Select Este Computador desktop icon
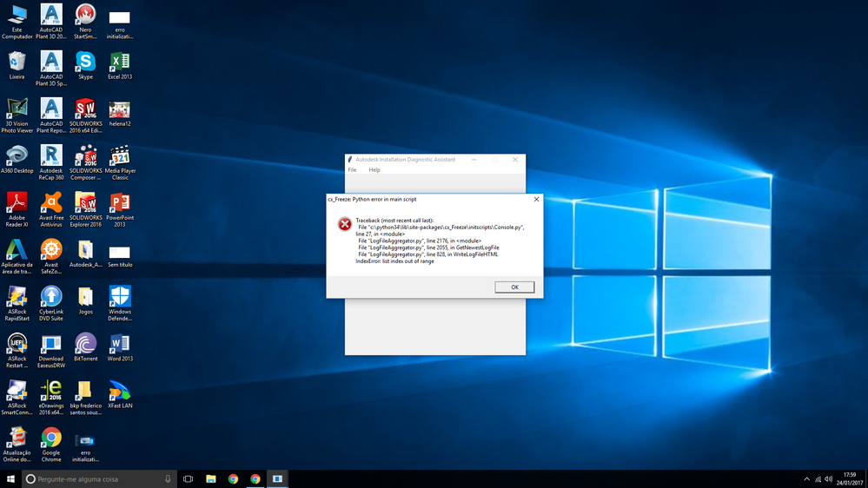The width and height of the screenshot is (868, 488). pos(17,22)
